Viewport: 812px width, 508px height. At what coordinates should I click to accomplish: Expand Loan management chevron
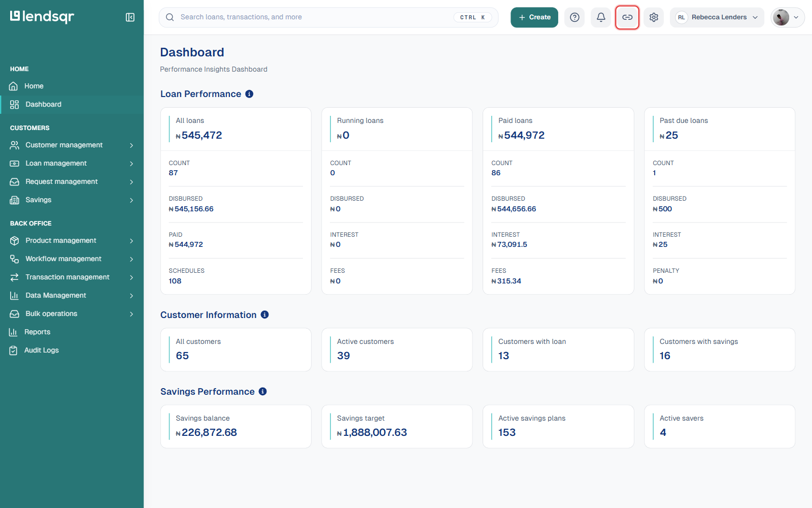point(131,164)
